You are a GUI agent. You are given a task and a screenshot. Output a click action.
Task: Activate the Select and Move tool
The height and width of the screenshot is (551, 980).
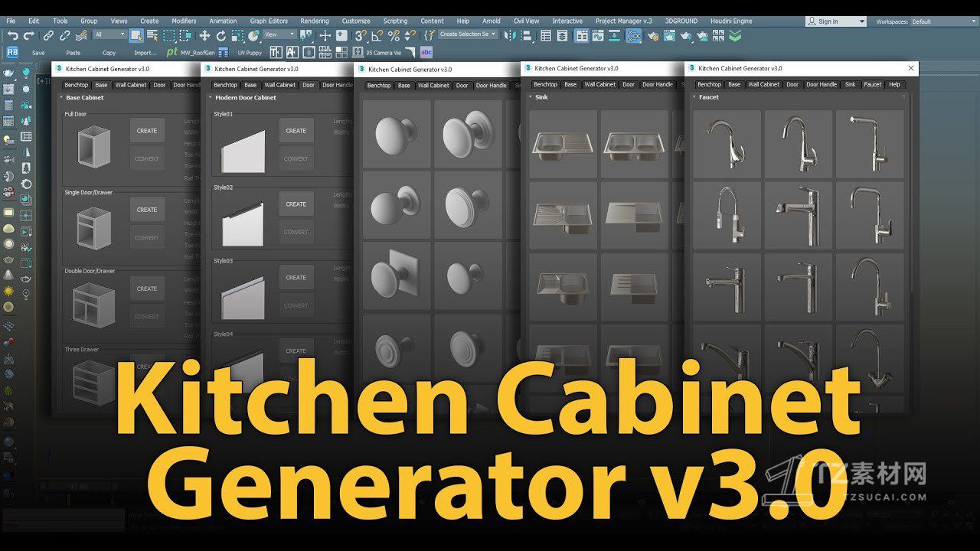pyautogui.click(x=204, y=35)
